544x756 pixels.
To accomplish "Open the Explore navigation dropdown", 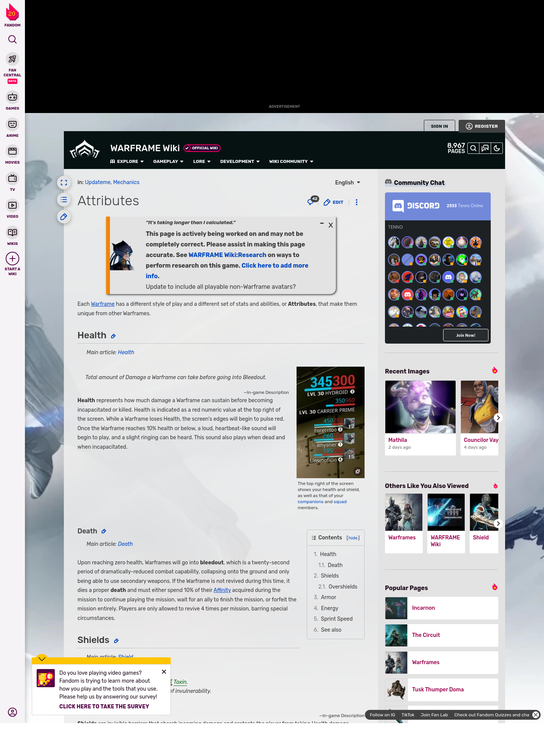I will 127,161.
